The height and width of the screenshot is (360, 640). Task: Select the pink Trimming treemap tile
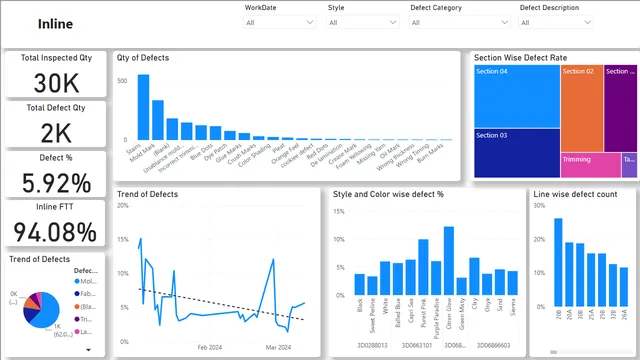click(x=591, y=165)
